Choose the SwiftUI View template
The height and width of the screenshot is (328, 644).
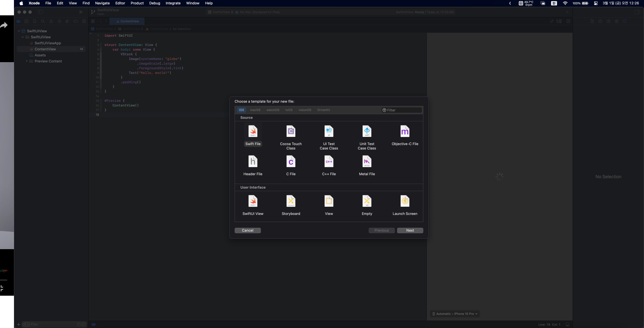pos(253,201)
